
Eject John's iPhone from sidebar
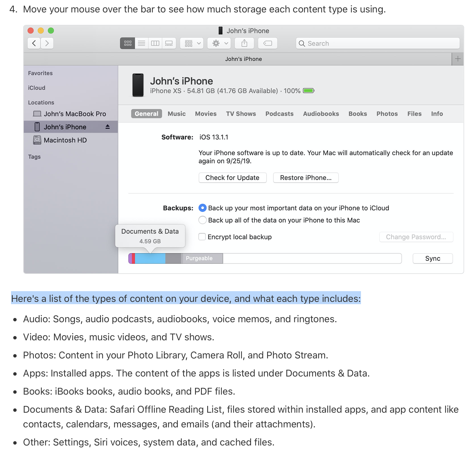point(107,127)
